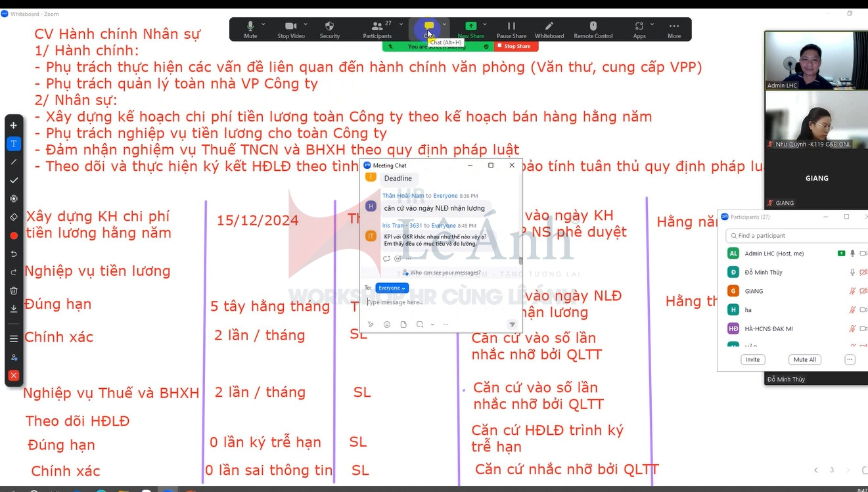Toggle the Mute microphone button
Screen dimensions: 868x492
pos(250,29)
